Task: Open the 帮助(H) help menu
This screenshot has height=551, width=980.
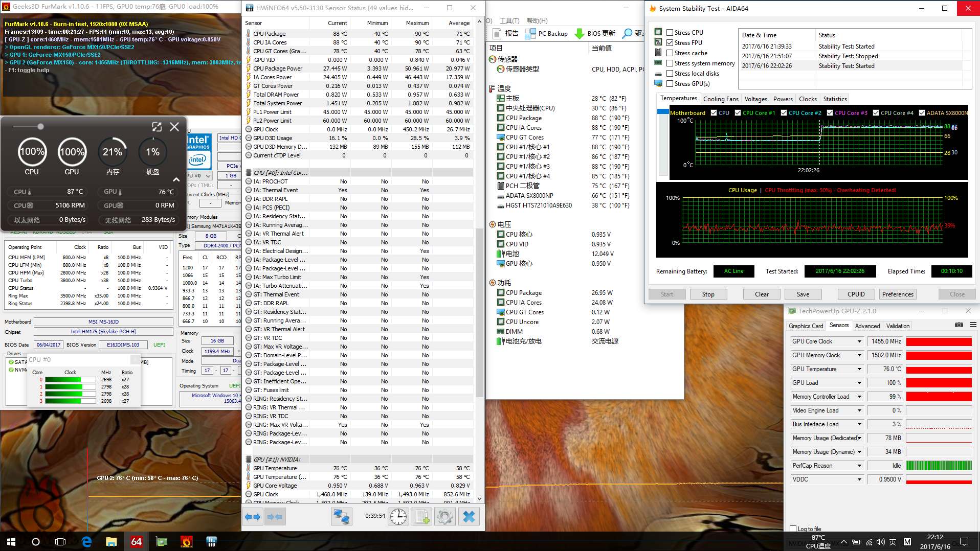Action: click(537, 20)
